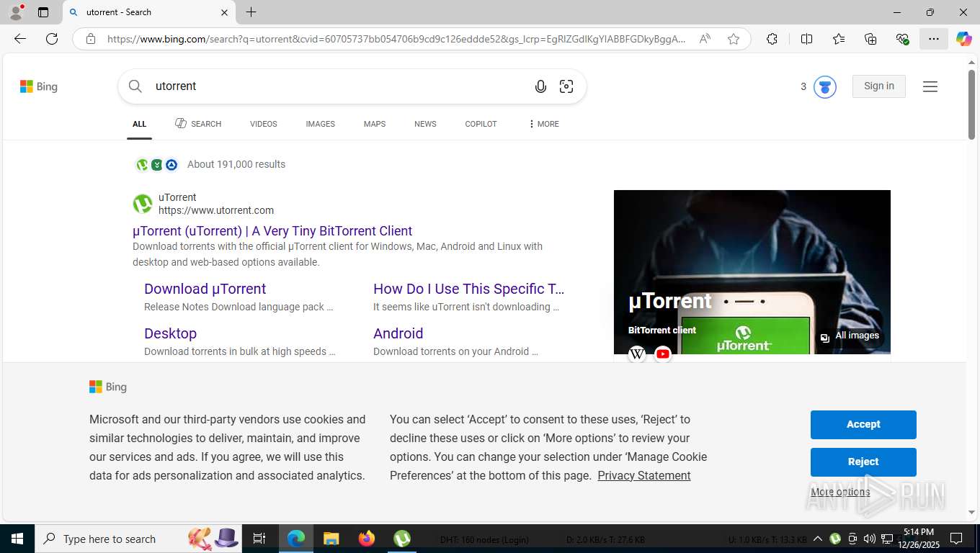Open the Bing hamburger menu

[930, 86]
